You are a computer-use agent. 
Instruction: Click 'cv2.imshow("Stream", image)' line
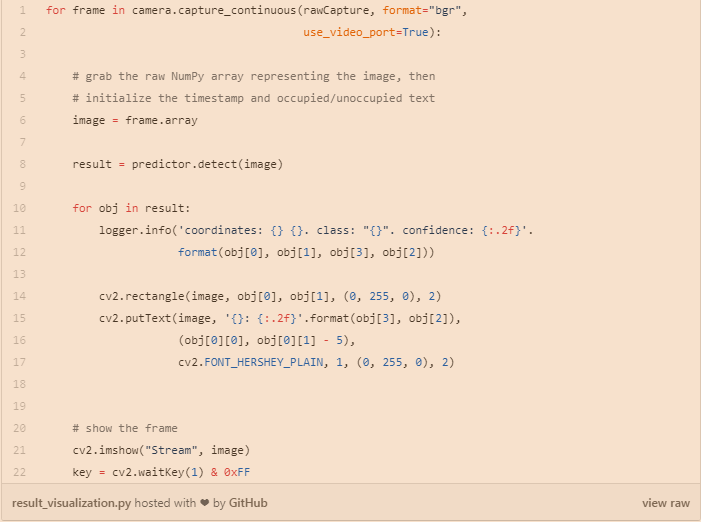161,450
